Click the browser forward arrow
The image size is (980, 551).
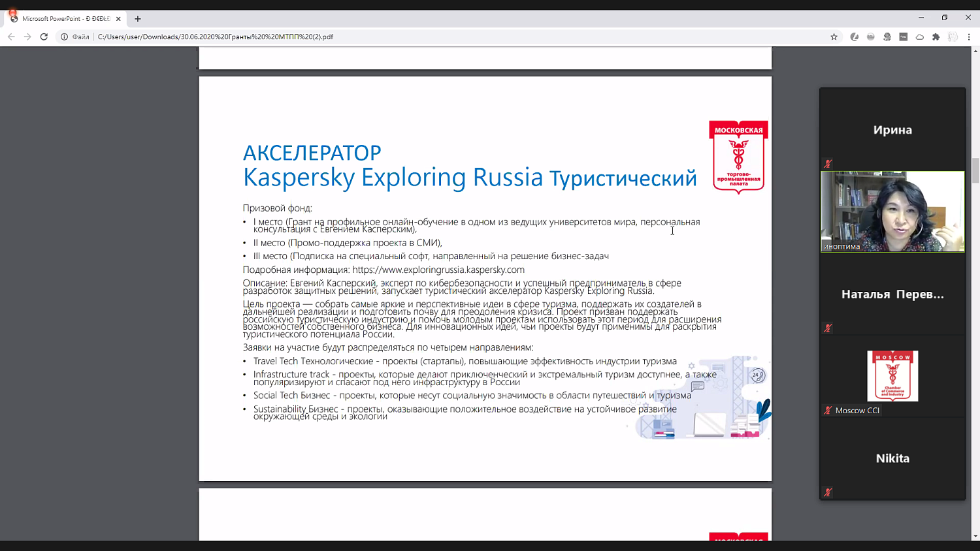27,37
